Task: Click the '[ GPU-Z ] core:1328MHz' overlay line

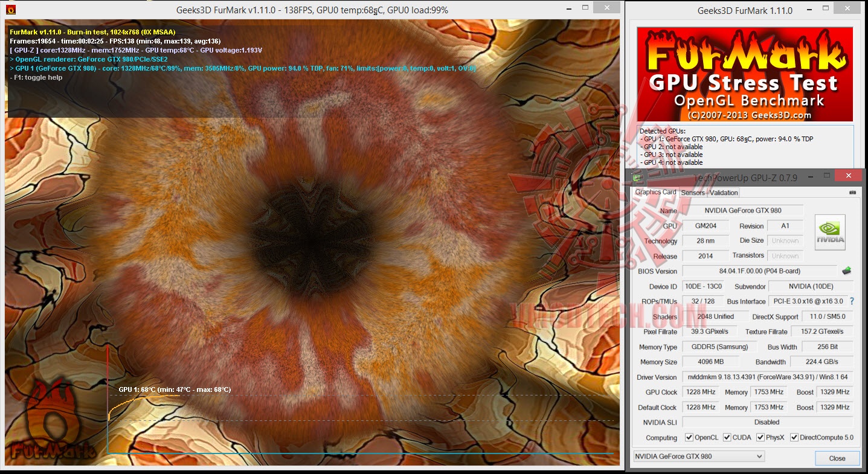Action: tap(136, 50)
